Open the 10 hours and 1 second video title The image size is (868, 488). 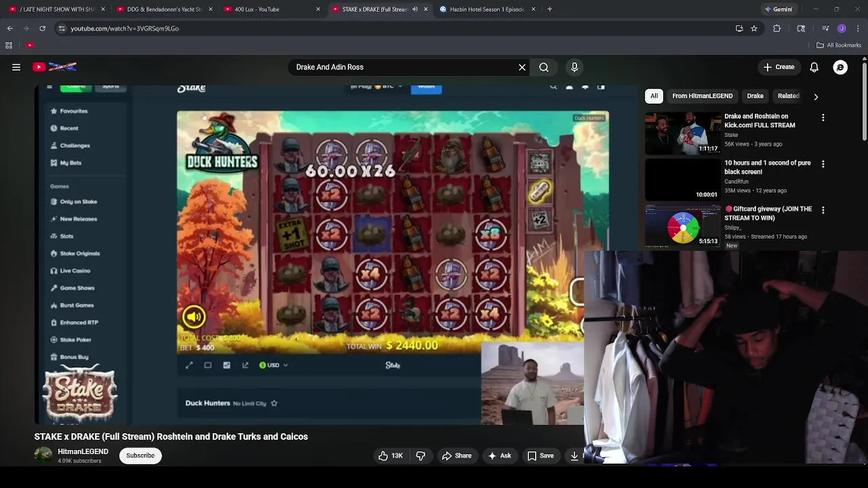tap(767, 167)
